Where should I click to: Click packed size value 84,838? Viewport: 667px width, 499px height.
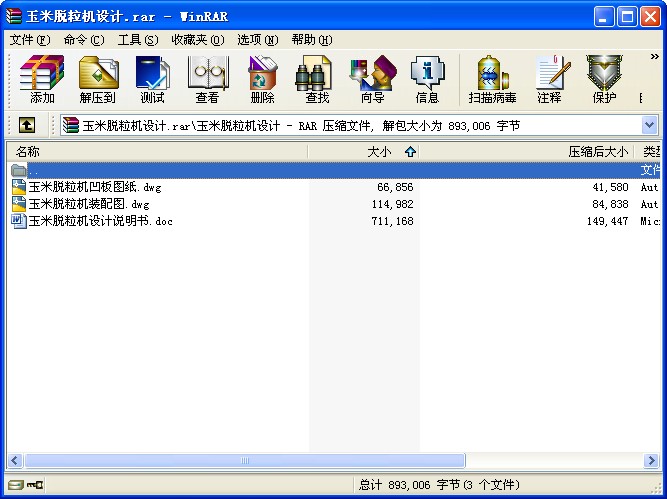pos(610,204)
